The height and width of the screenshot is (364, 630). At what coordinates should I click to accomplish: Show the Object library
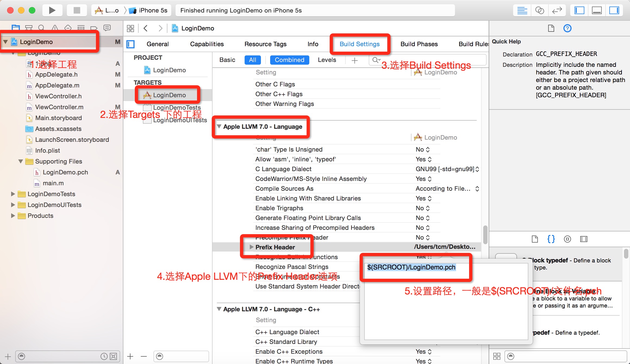click(x=567, y=239)
